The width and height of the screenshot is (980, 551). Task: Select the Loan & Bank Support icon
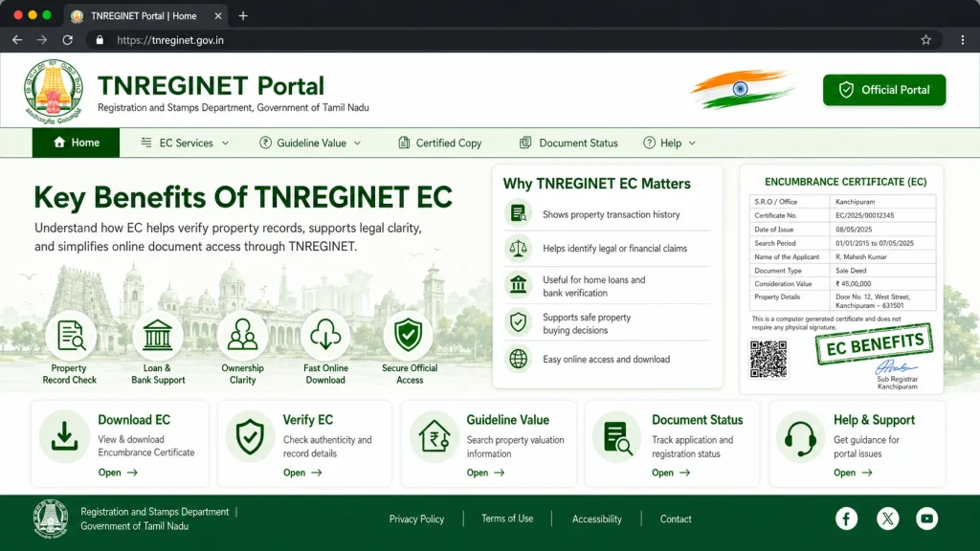click(x=158, y=336)
